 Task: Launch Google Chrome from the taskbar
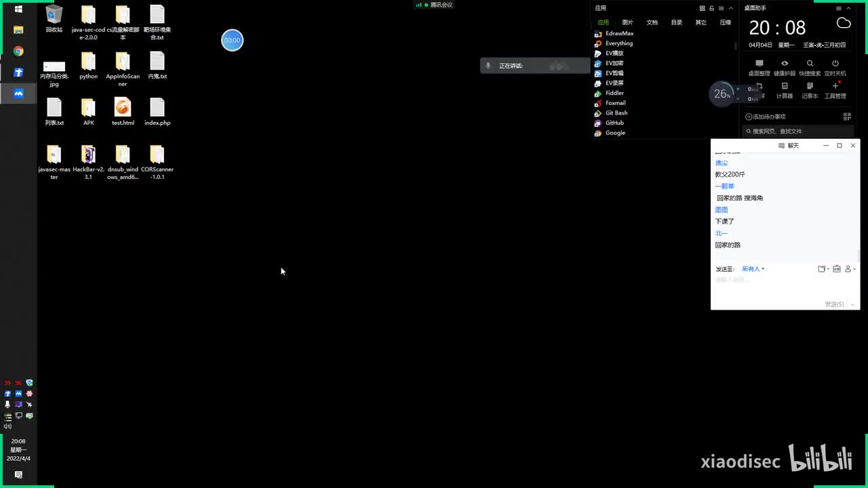point(18,52)
